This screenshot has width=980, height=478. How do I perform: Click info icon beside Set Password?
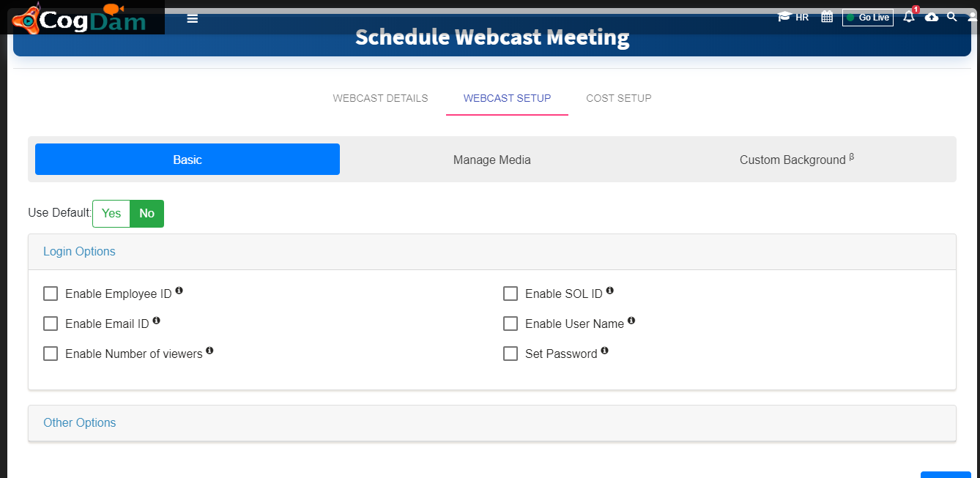click(604, 351)
